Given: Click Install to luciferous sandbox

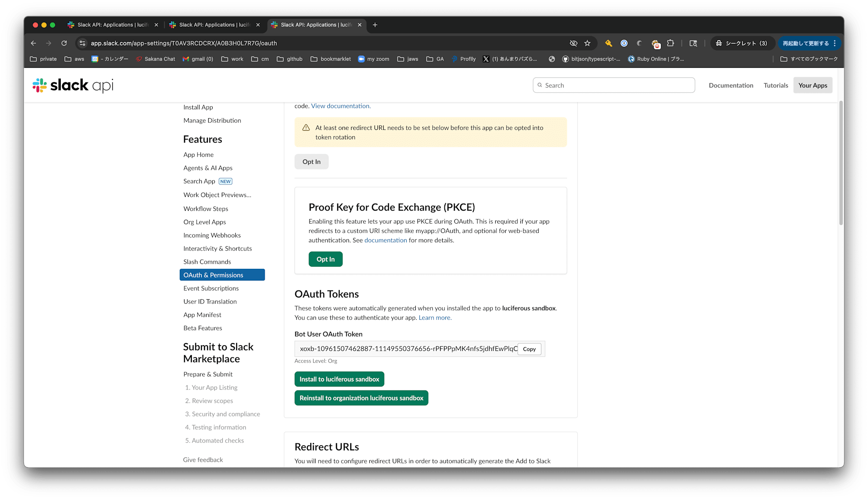Looking at the screenshot, I should [339, 379].
